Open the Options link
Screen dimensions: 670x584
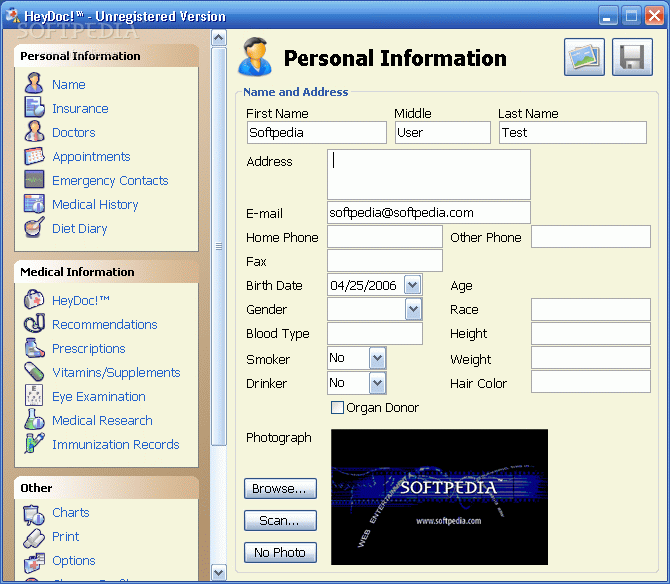click(74, 561)
